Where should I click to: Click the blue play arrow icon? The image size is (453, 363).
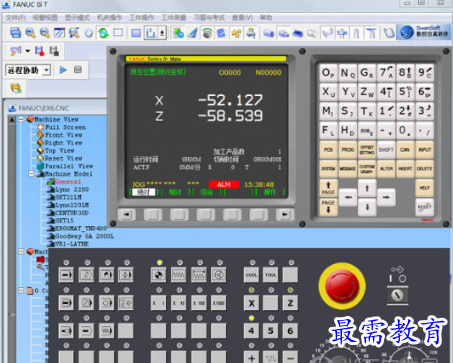(63, 70)
